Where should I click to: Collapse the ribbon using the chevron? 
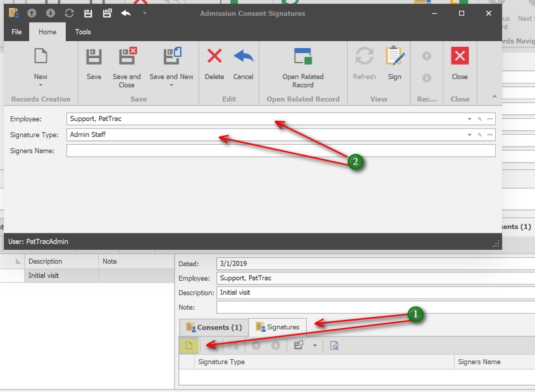[x=495, y=97]
